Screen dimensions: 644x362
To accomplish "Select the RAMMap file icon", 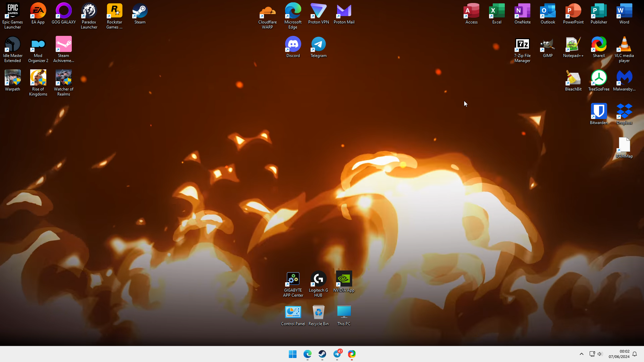I will (625, 147).
